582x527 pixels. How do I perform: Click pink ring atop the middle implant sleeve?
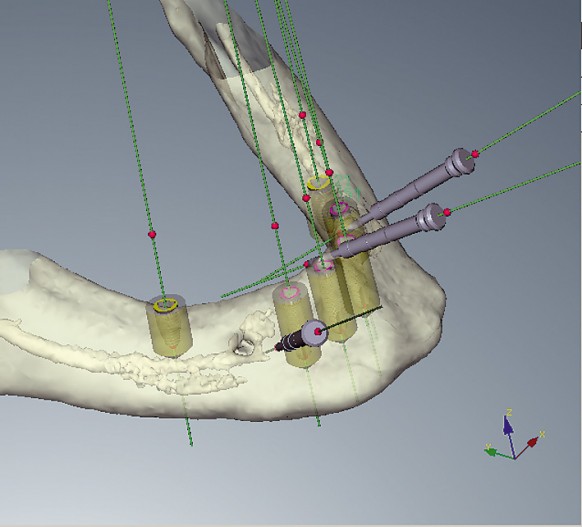(x=291, y=292)
